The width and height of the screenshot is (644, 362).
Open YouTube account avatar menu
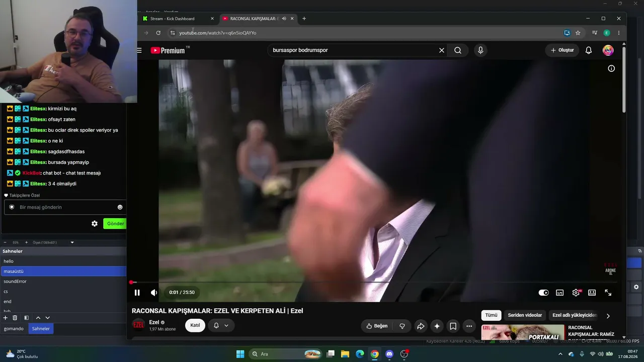click(608, 50)
